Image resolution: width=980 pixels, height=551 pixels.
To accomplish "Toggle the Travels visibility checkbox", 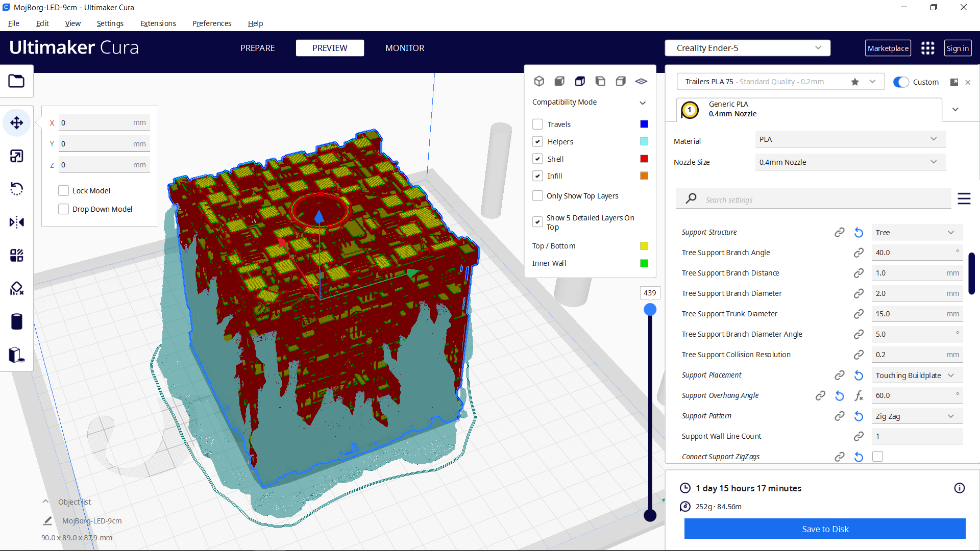I will tap(537, 124).
